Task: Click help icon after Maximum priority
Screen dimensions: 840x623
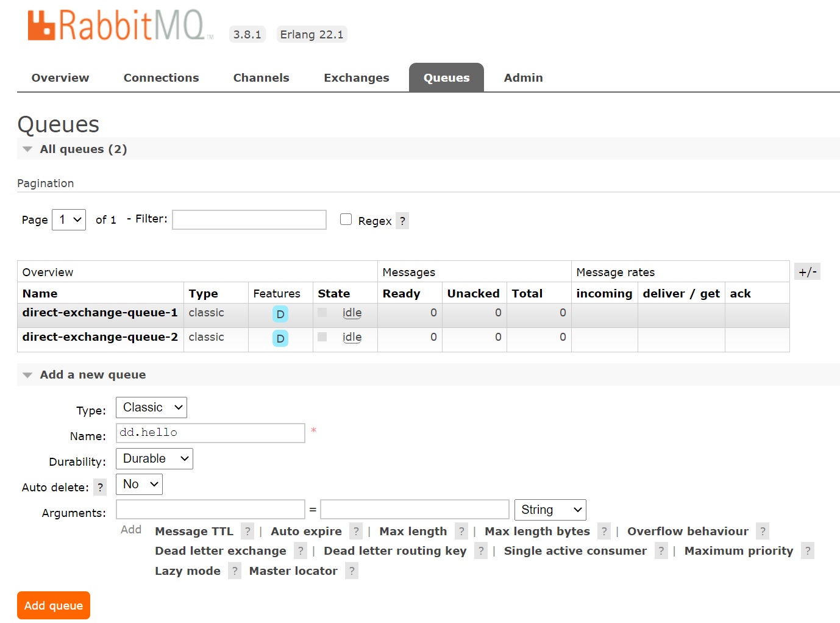Action: pyautogui.click(x=807, y=550)
